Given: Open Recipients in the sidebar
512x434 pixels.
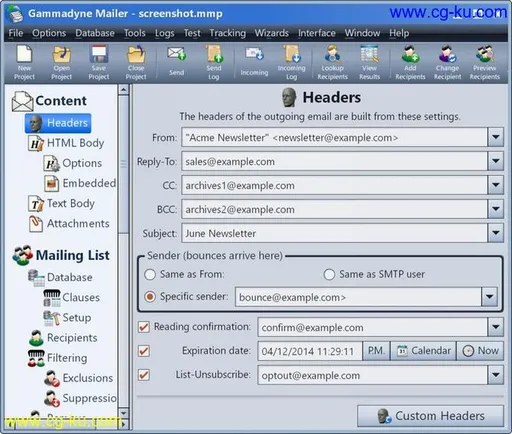Looking at the screenshot, I should [63, 338].
